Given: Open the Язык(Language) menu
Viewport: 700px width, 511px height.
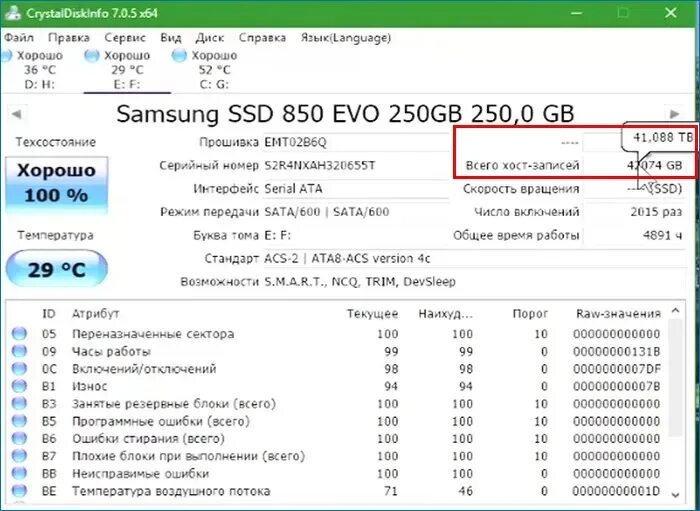Looking at the screenshot, I should coord(346,38).
